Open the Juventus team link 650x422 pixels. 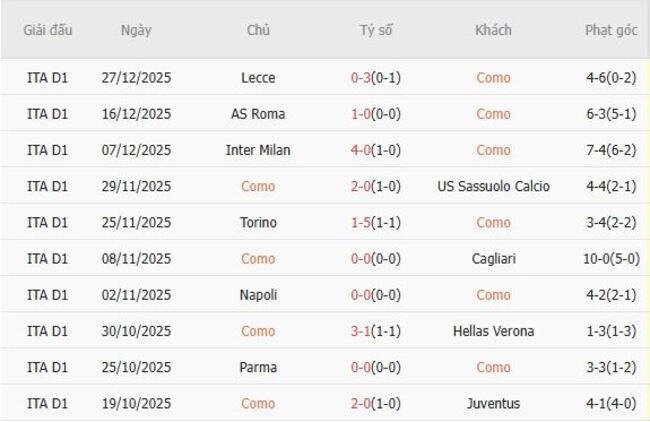[x=493, y=404]
